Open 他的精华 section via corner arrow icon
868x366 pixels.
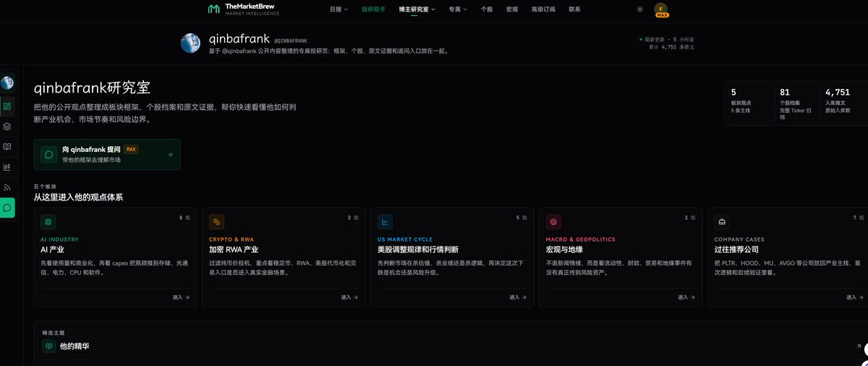click(859, 346)
